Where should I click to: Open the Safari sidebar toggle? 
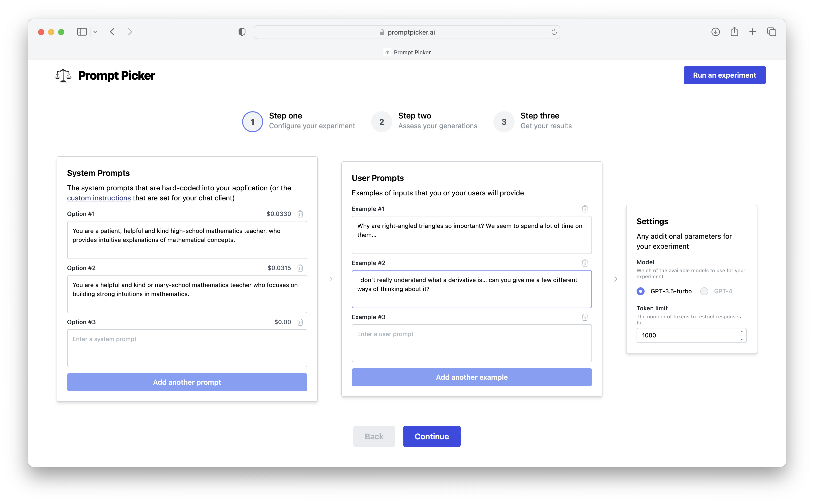click(82, 32)
